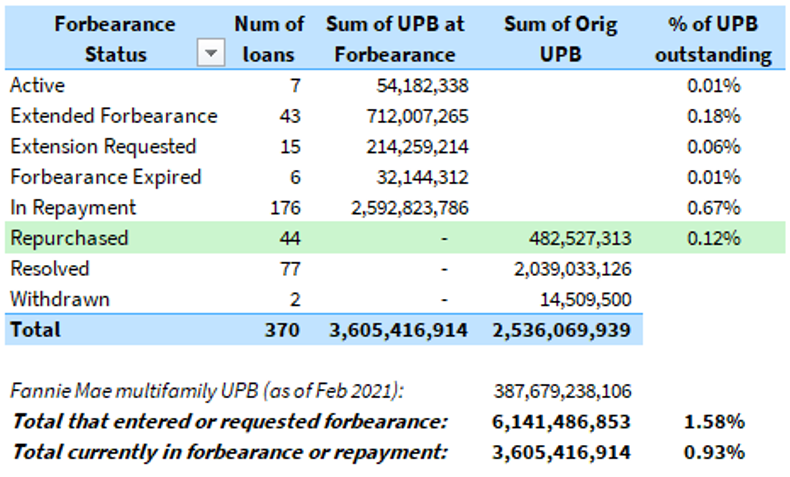Open the Forbearance Status filter dropdown

coord(210,55)
